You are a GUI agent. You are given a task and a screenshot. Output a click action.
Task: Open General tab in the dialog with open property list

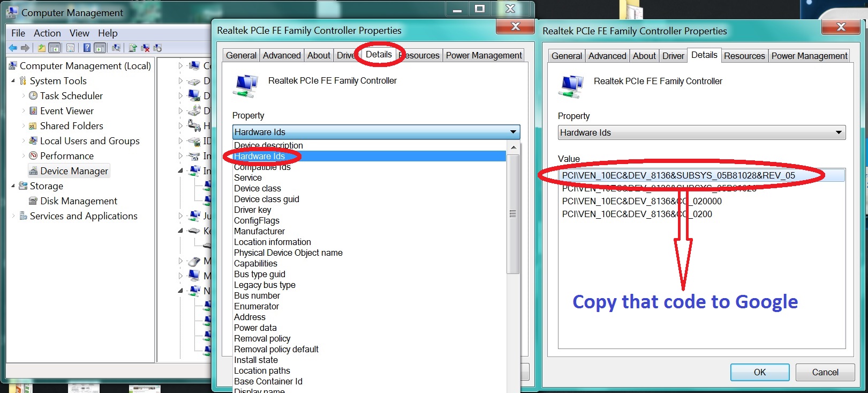click(x=241, y=55)
